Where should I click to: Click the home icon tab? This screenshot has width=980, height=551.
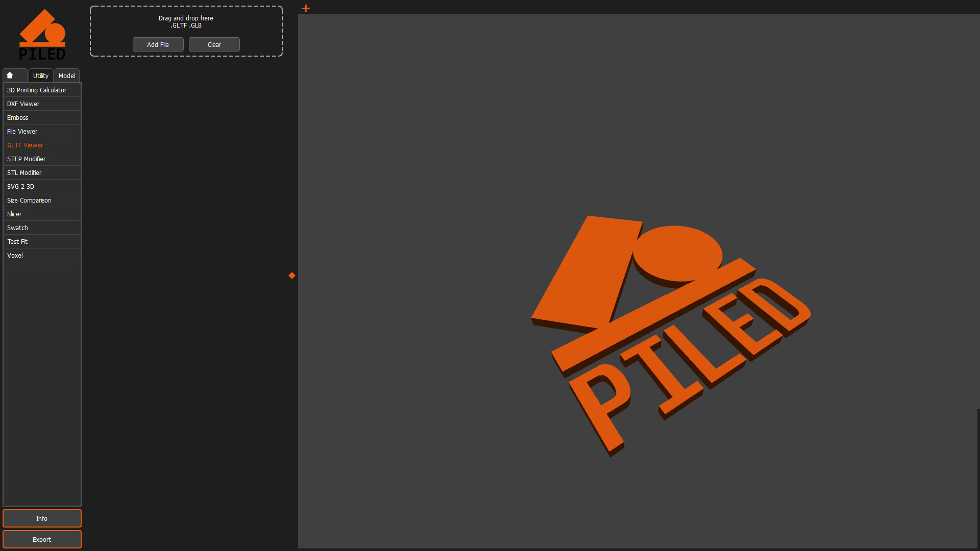click(11, 75)
